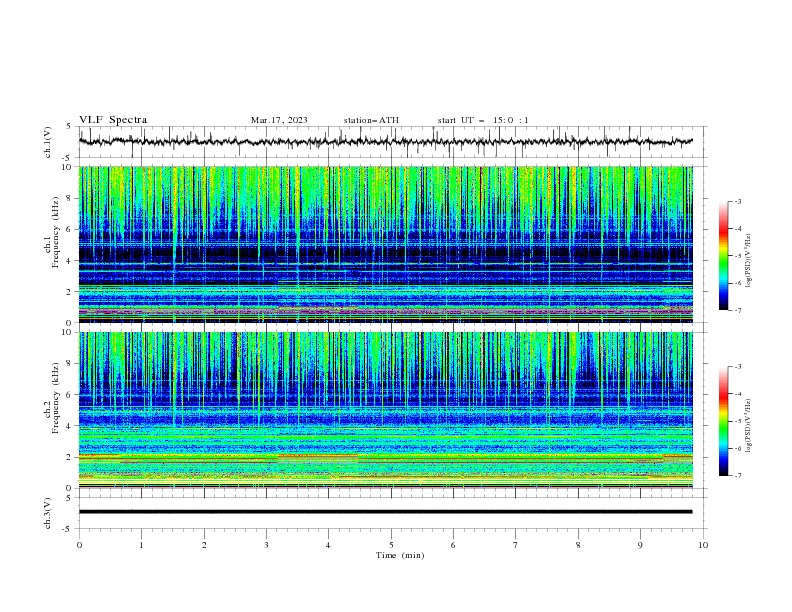Click the 'VLF Spectra' title text
The image size is (792, 612).
click(x=113, y=120)
